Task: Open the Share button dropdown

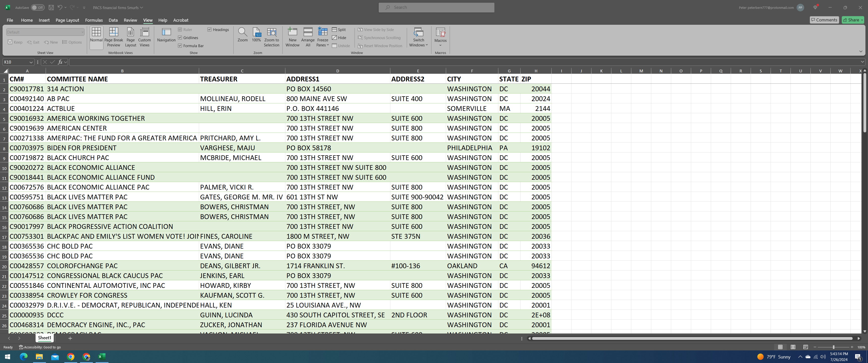Action: pos(853,20)
